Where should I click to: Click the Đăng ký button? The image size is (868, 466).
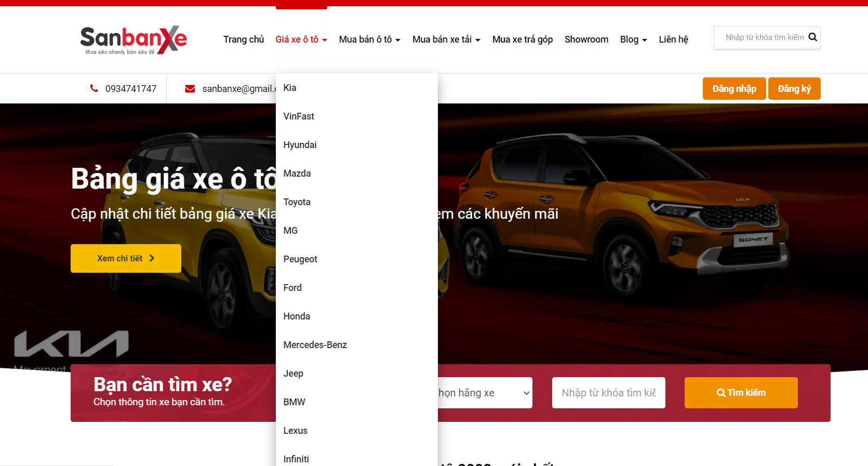tap(794, 89)
